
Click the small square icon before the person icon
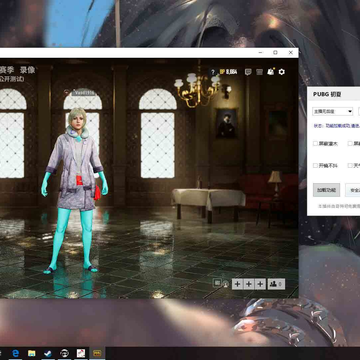click(217, 283)
